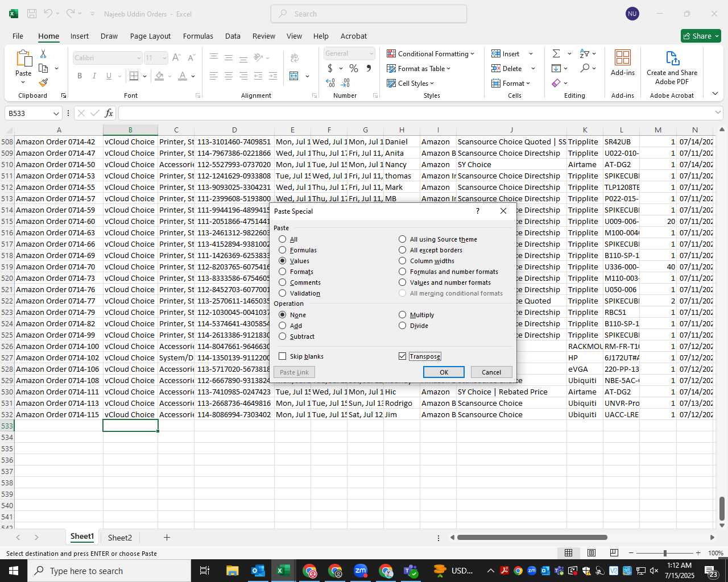Screen dimensions: 728x582
Task: Click Create and Share Adobe PDF
Action: click(x=672, y=68)
